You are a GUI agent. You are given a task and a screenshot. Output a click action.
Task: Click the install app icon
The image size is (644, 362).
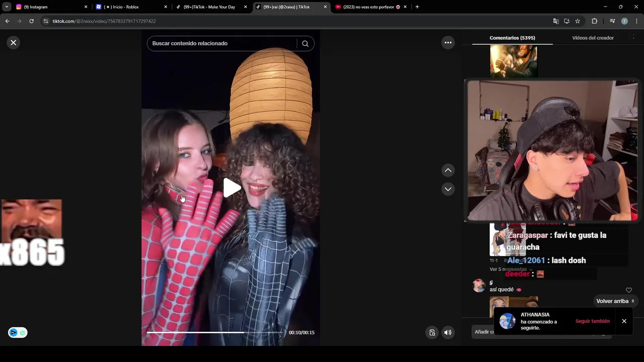567,21
